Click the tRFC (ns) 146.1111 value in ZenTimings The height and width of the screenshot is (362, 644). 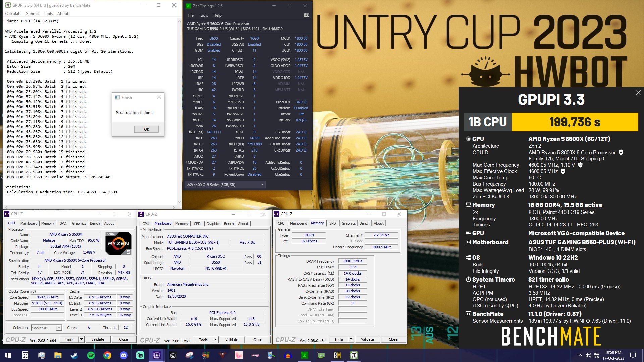[x=214, y=132]
